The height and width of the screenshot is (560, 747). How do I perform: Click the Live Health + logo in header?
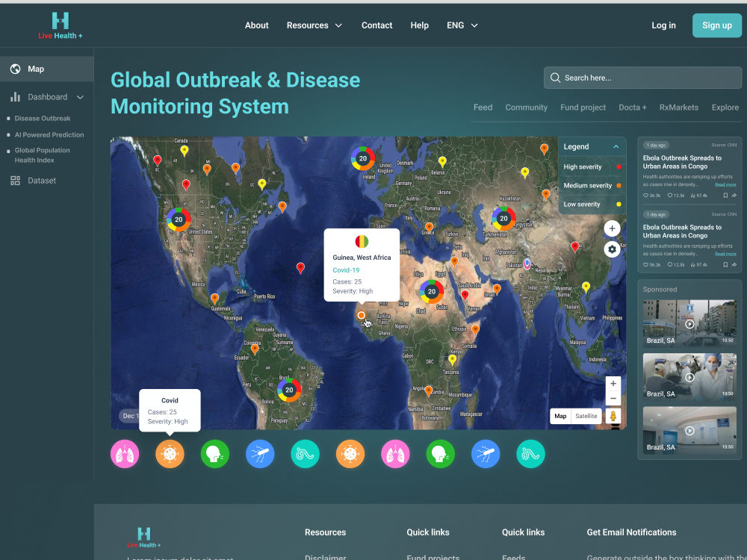pos(61,25)
